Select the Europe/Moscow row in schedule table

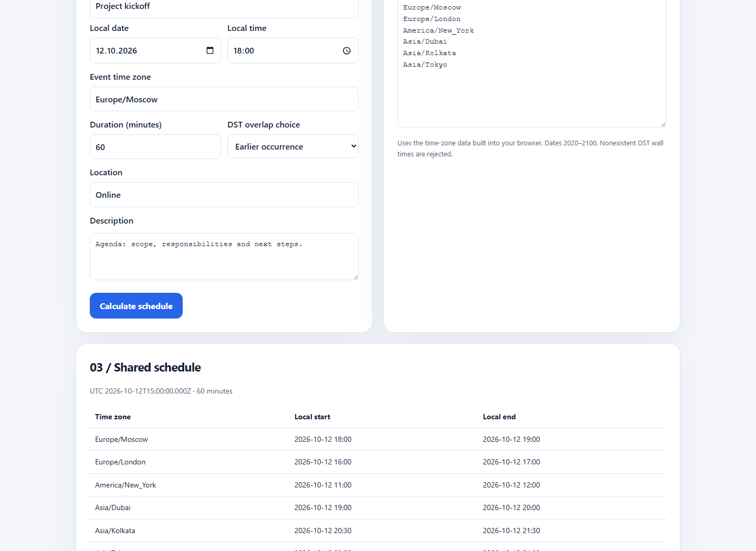tap(378, 439)
